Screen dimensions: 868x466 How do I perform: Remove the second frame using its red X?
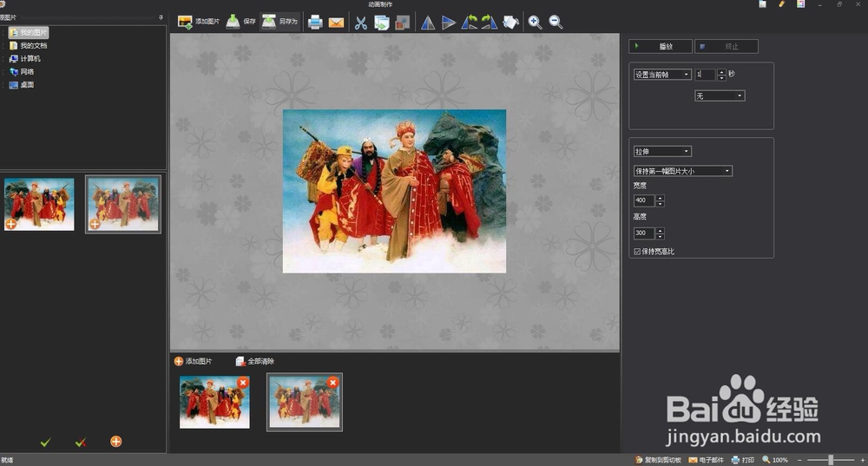click(x=332, y=383)
